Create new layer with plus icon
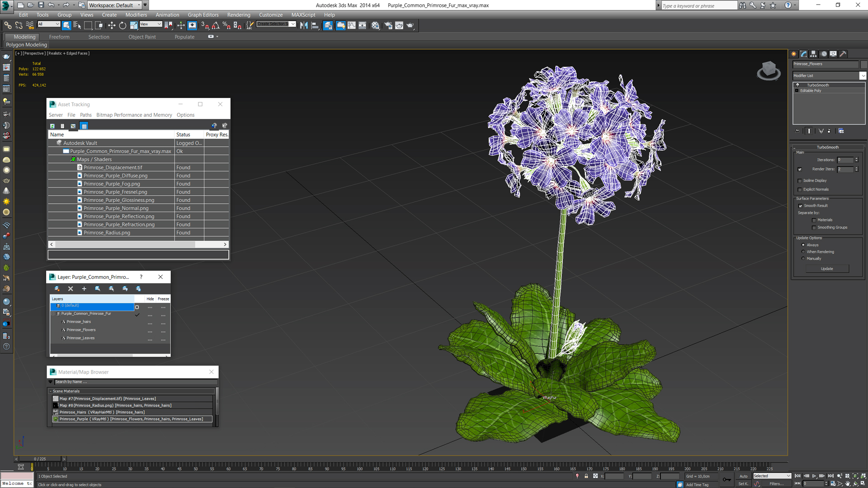The height and width of the screenshot is (488, 868). 84,289
